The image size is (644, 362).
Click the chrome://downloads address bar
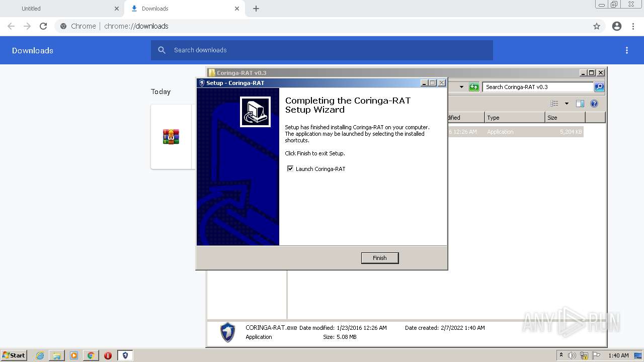pos(322,26)
